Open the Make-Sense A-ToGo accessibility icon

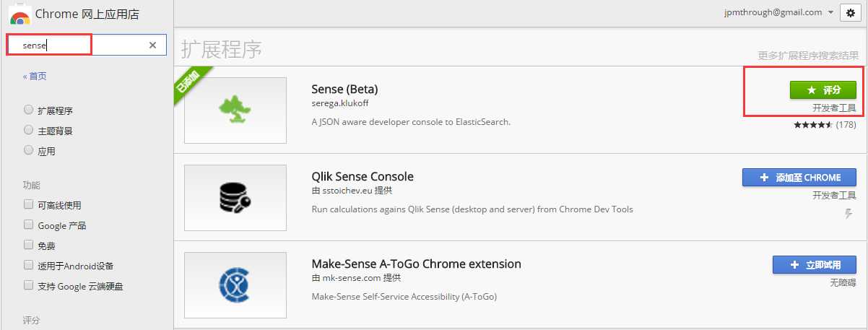coord(235,285)
